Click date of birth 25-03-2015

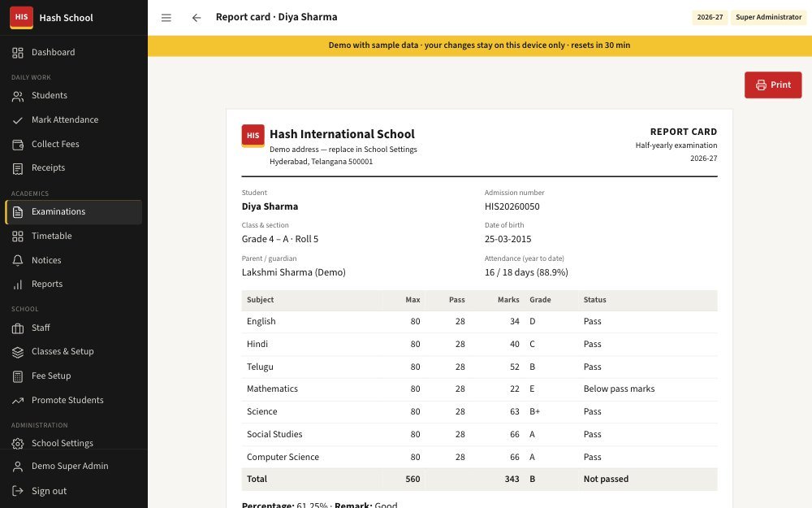(508, 239)
